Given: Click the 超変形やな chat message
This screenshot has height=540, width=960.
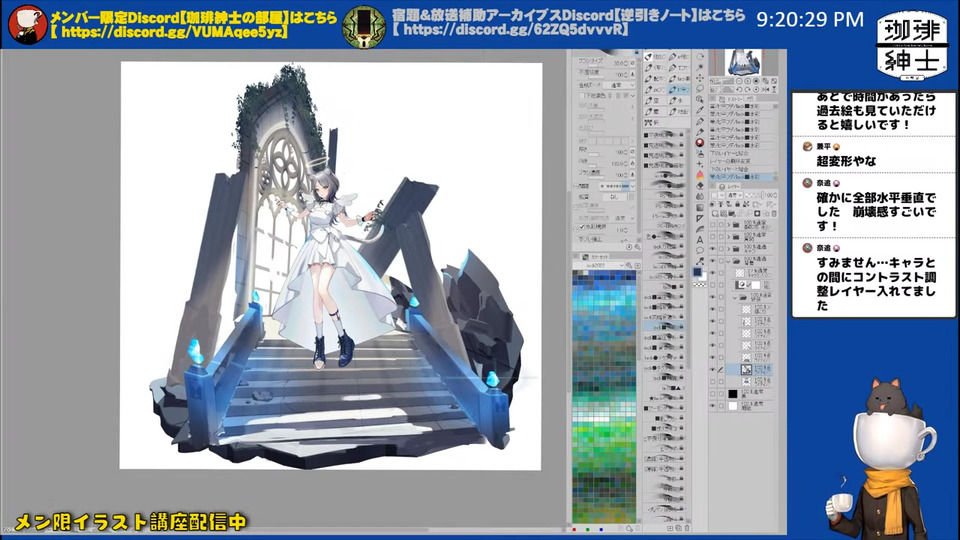Looking at the screenshot, I should [x=846, y=161].
